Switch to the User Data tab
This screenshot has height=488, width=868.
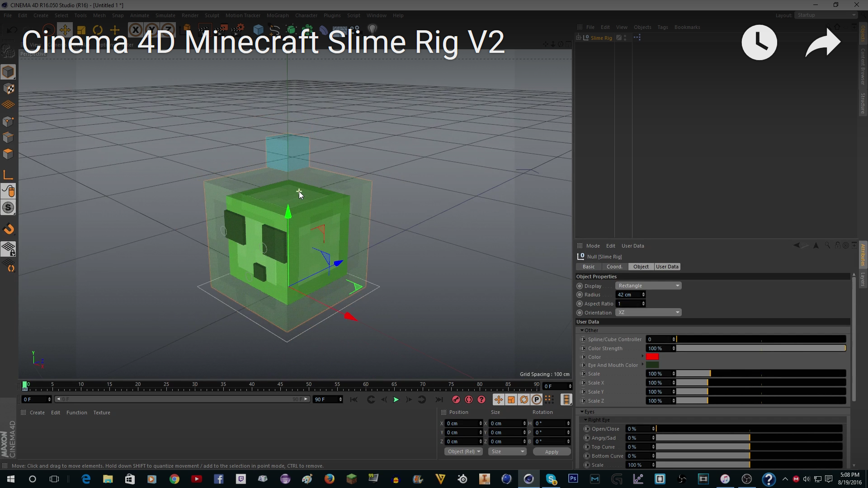[667, 267]
